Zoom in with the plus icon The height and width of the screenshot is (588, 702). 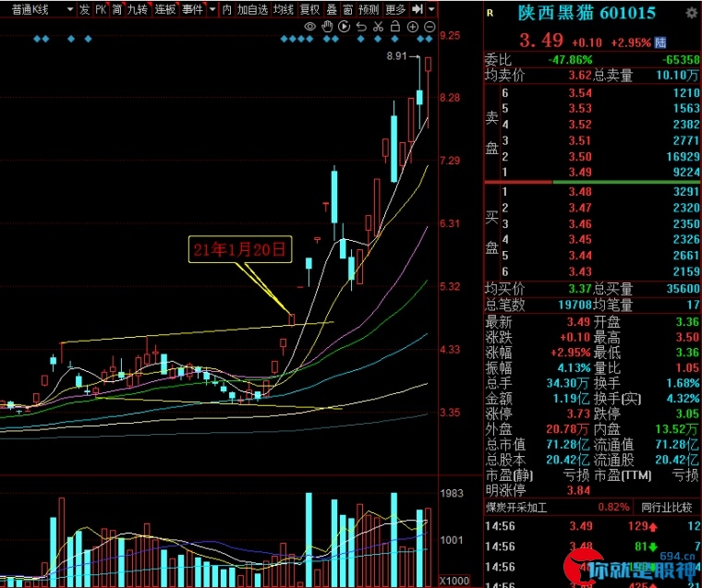pos(412,27)
